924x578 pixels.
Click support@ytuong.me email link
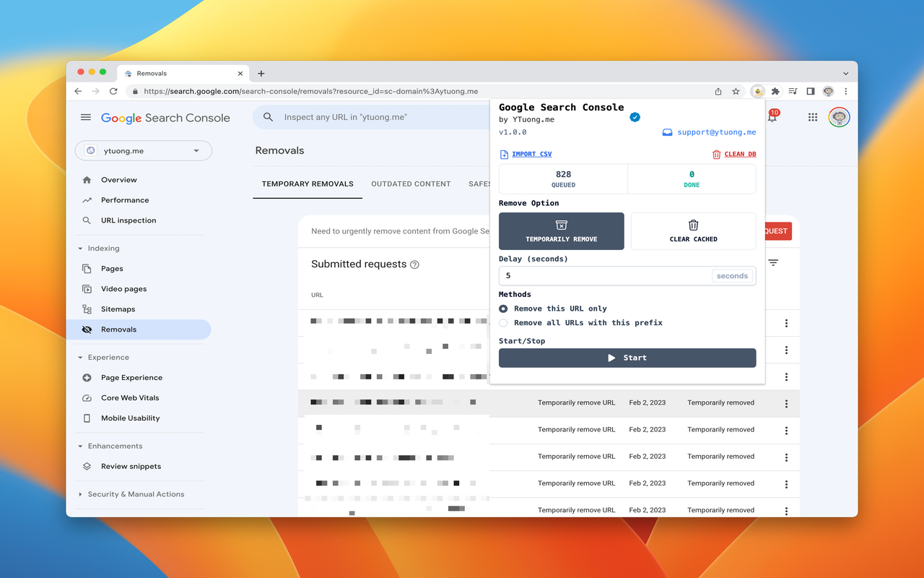point(709,132)
